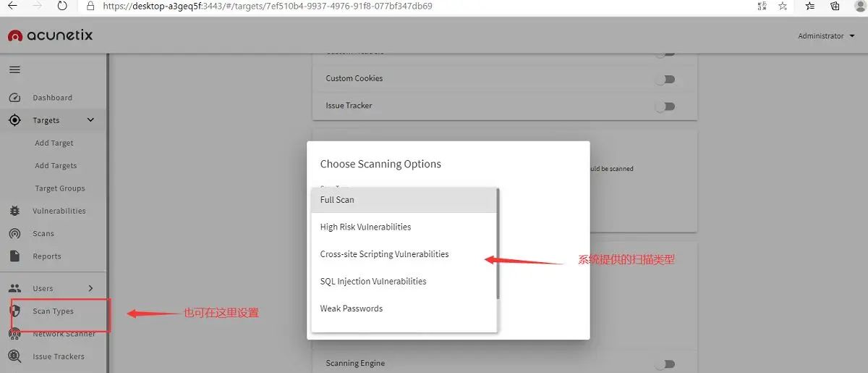Click the Network Scanner icon

point(14,334)
